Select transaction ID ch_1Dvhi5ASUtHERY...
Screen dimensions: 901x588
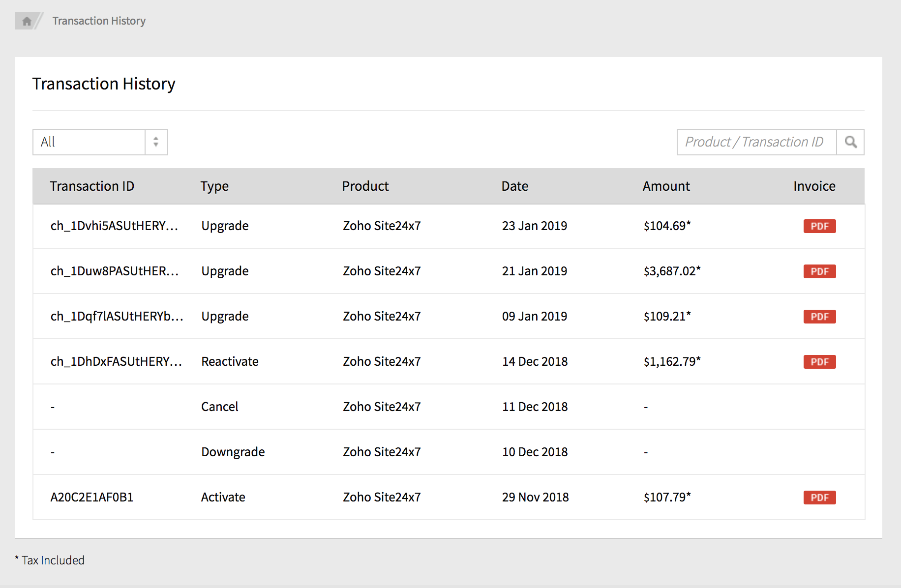(x=114, y=226)
